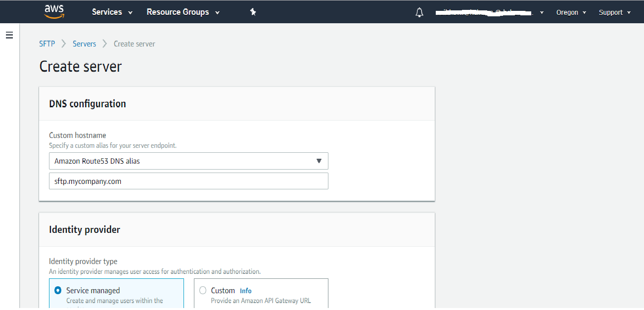
Task: Go to SFTP breadcrumb link
Action: [x=47, y=44]
